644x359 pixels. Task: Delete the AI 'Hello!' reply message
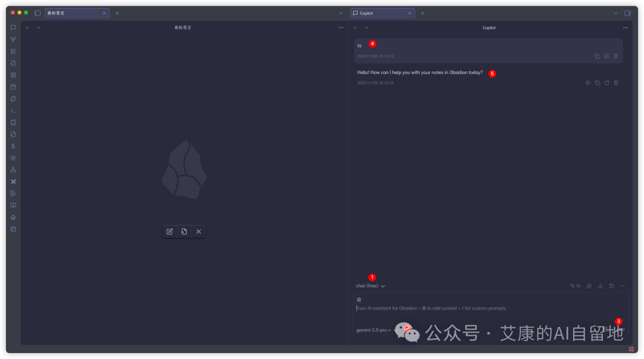(x=616, y=83)
